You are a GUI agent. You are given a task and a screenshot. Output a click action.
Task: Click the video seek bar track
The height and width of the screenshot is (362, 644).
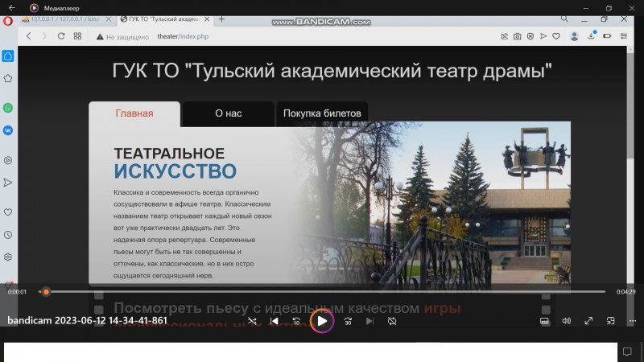321,292
